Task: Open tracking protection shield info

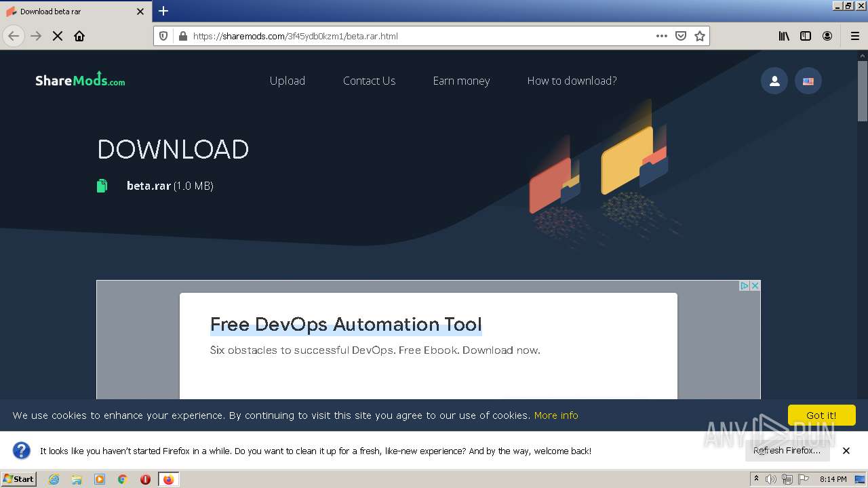Action: pyautogui.click(x=163, y=36)
